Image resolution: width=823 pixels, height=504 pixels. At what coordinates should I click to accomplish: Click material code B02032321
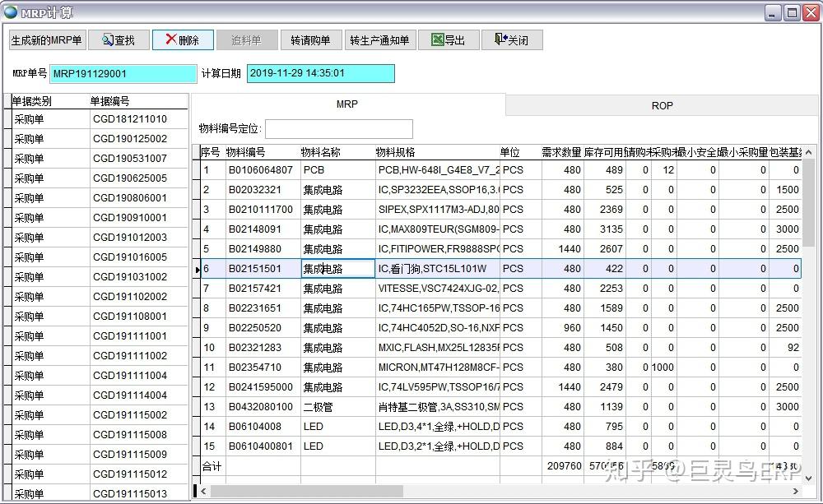point(255,190)
